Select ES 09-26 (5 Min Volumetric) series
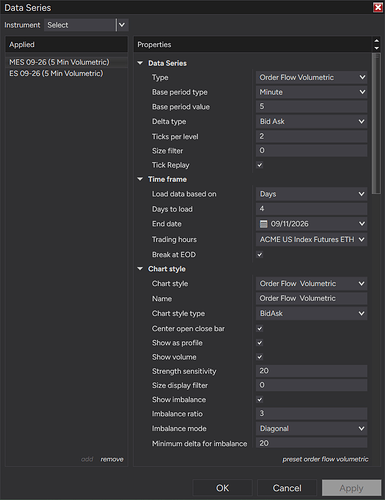The image size is (385, 500). 66,73
